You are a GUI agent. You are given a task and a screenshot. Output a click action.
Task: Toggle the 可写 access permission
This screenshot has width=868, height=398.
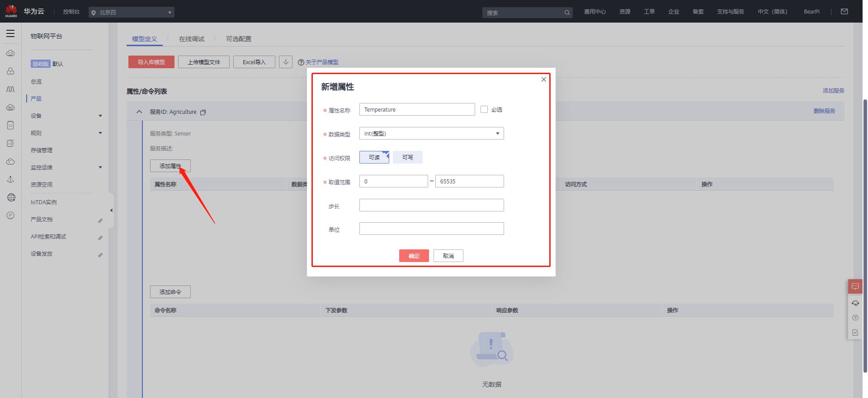point(407,157)
